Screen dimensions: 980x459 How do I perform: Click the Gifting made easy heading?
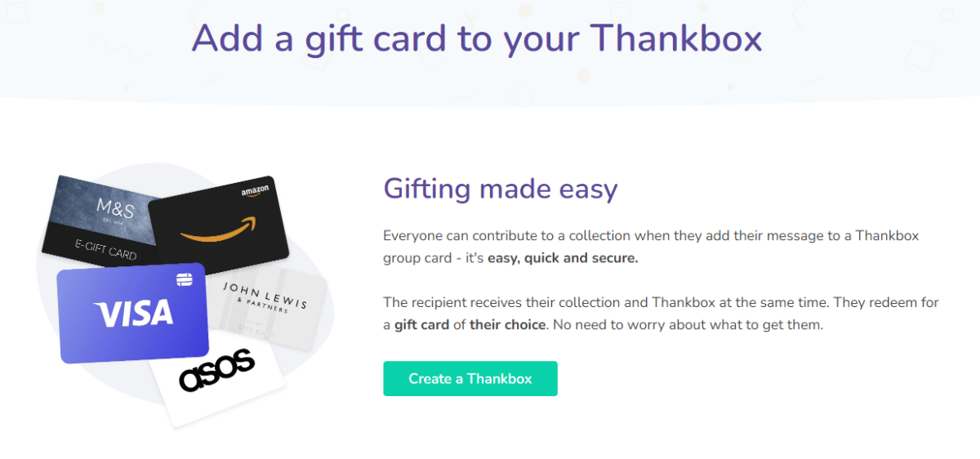coord(501,189)
